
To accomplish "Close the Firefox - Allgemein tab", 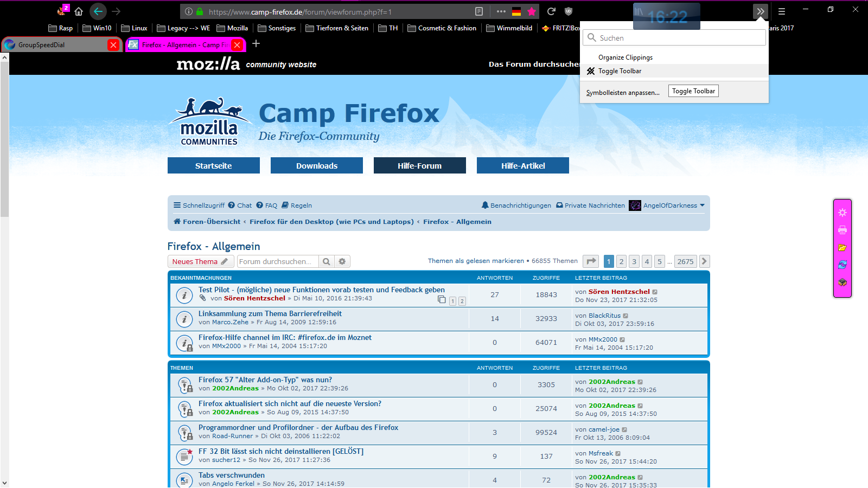I will 237,45.
